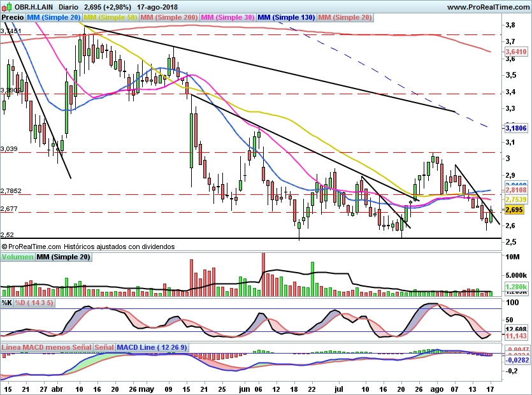
Task: Click the current price tag 2,695
Action: 515,210
